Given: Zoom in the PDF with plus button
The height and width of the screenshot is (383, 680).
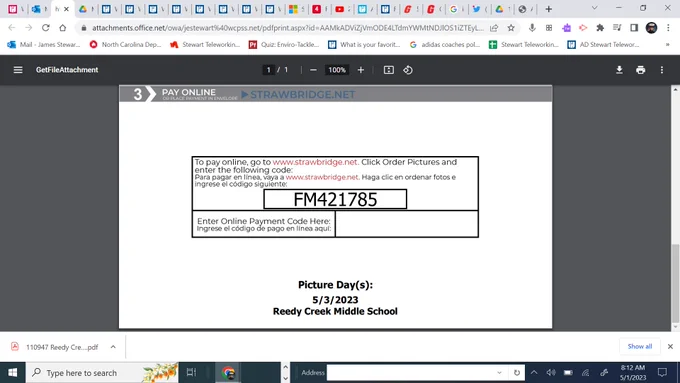Looking at the screenshot, I should click(360, 70).
